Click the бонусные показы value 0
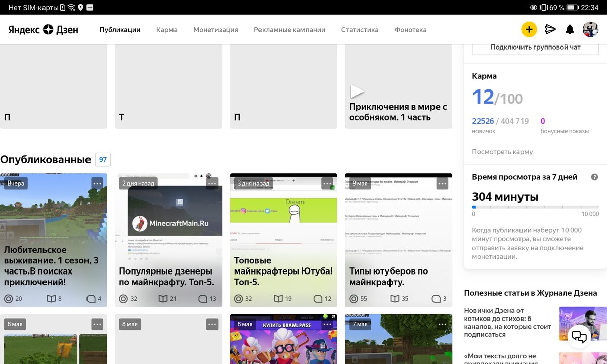Screen dimensions: 607x364 point(543,121)
